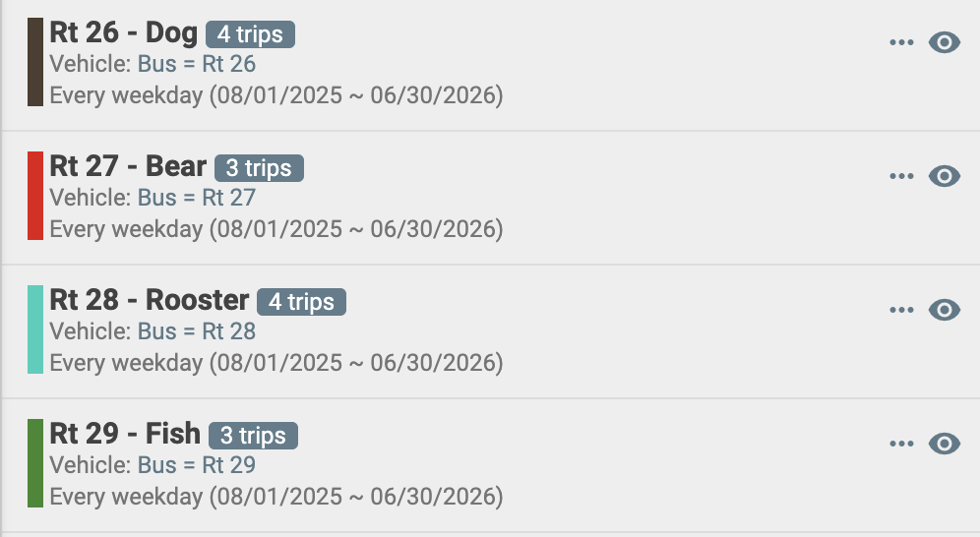Click the red color bar for Rt 27
This screenshot has height=537, width=980.
35,196
